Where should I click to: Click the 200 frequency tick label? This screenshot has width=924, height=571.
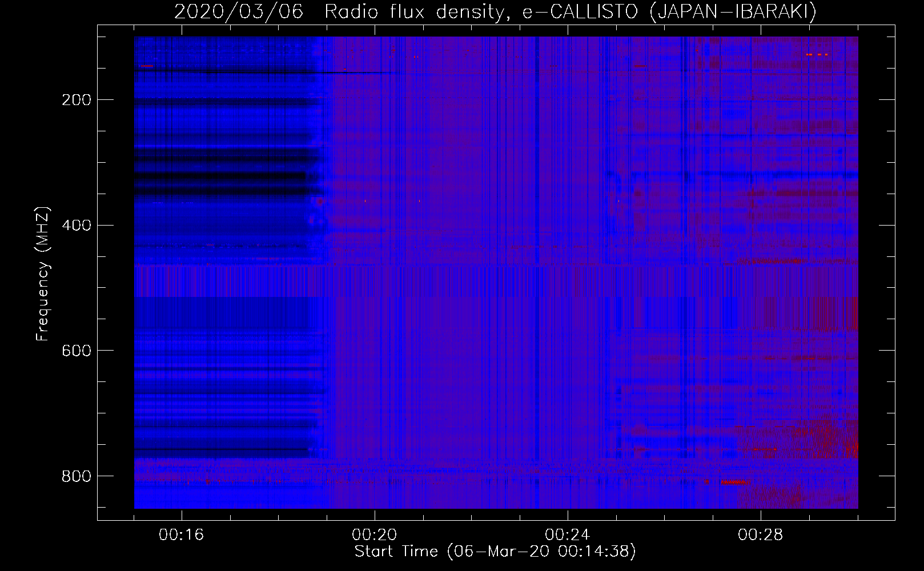click(x=77, y=100)
